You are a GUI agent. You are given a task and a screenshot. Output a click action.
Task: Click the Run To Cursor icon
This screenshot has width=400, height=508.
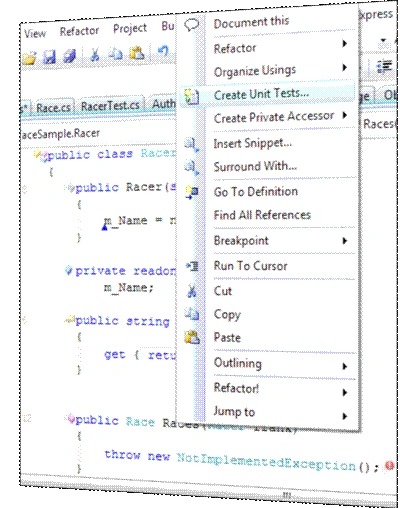click(192, 266)
